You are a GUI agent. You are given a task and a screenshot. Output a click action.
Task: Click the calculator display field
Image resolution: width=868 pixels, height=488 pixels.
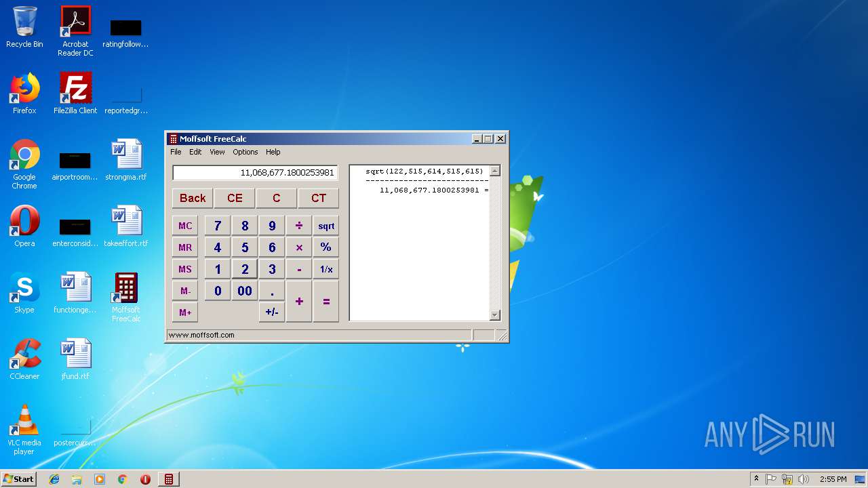pyautogui.click(x=255, y=173)
